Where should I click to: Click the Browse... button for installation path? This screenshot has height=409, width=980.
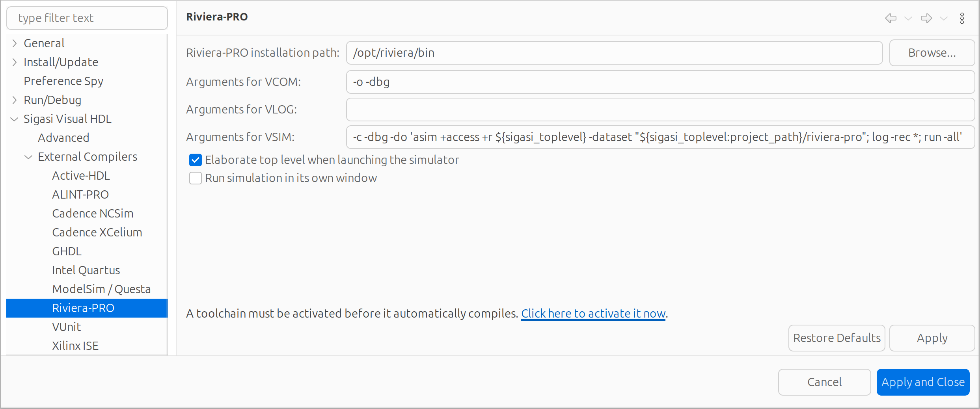click(932, 53)
